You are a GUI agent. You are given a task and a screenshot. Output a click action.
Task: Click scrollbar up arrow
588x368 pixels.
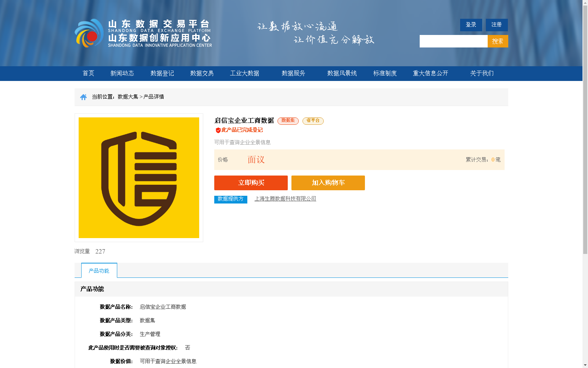(585, 3)
